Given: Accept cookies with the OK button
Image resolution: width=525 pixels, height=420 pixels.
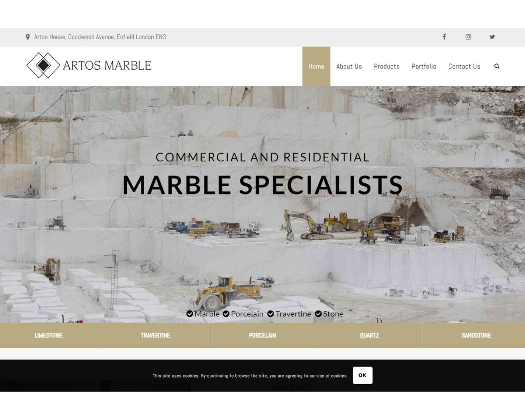Looking at the screenshot, I should point(362,375).
